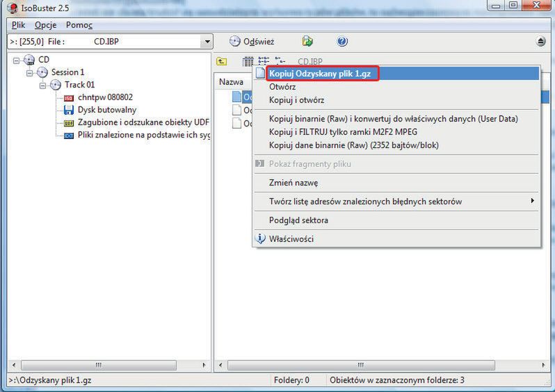Screen dimensions: 555x392
Task: Click the Odśwież refresh button
Action: coord(252,42)
